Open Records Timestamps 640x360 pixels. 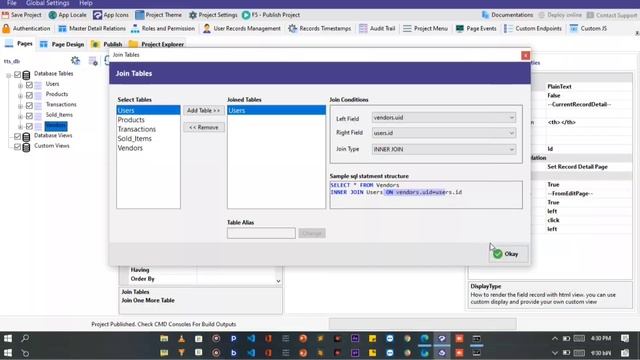tap(320, 29)
